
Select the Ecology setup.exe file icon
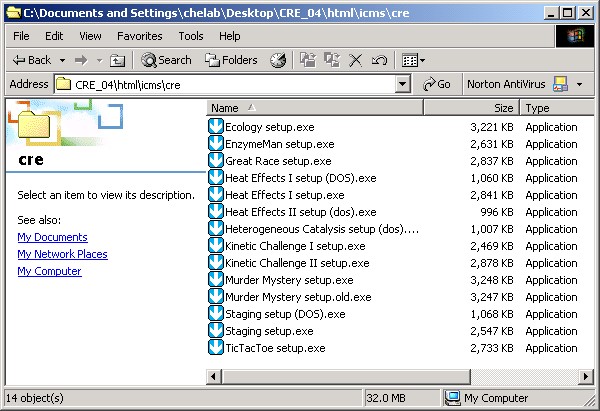216,127
